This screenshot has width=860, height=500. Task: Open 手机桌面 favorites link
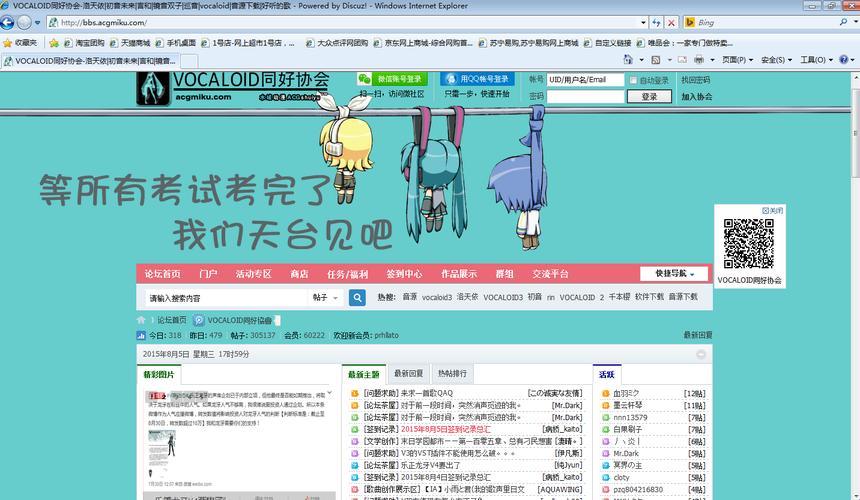point(176,43)
